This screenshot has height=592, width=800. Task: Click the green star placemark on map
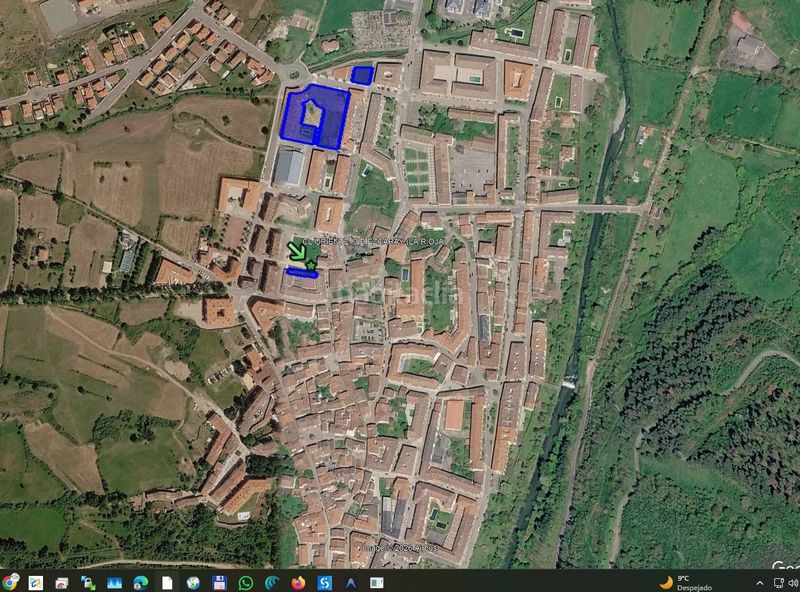(x=310, y=264)
